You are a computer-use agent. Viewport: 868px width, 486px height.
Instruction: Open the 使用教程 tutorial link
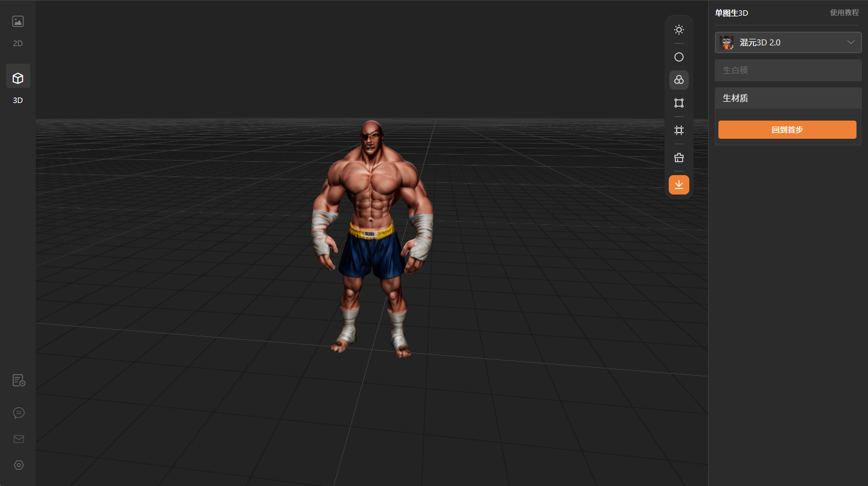coord(844,13)
